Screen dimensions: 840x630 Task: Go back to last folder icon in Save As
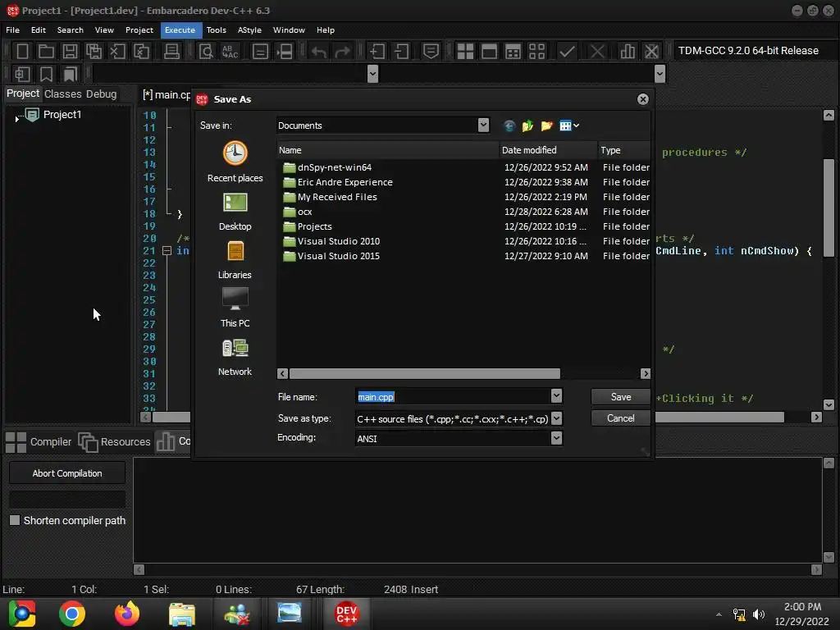[509, 126]
